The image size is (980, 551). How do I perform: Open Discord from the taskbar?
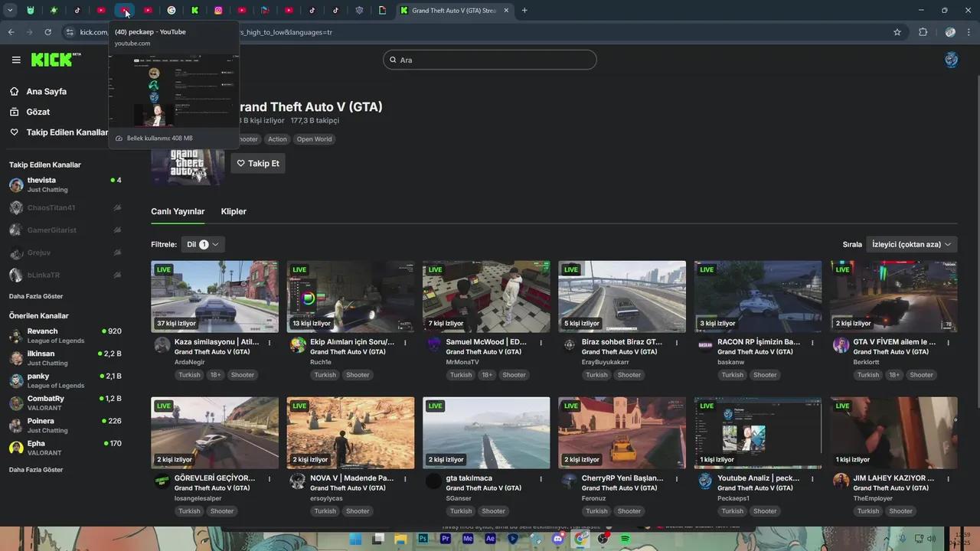pos(557,539)
